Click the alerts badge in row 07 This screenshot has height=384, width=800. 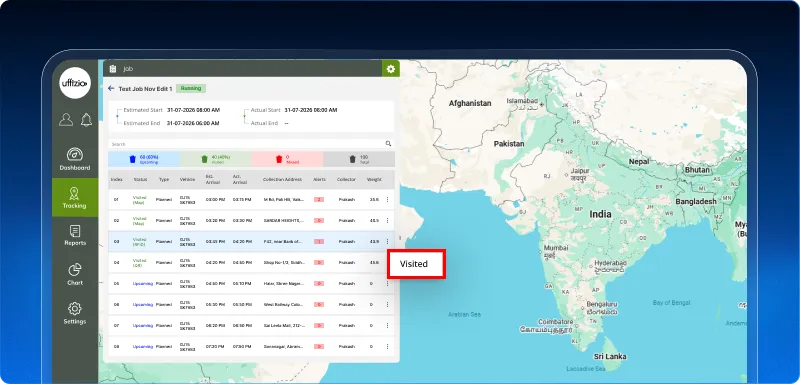tap(319, 325)
